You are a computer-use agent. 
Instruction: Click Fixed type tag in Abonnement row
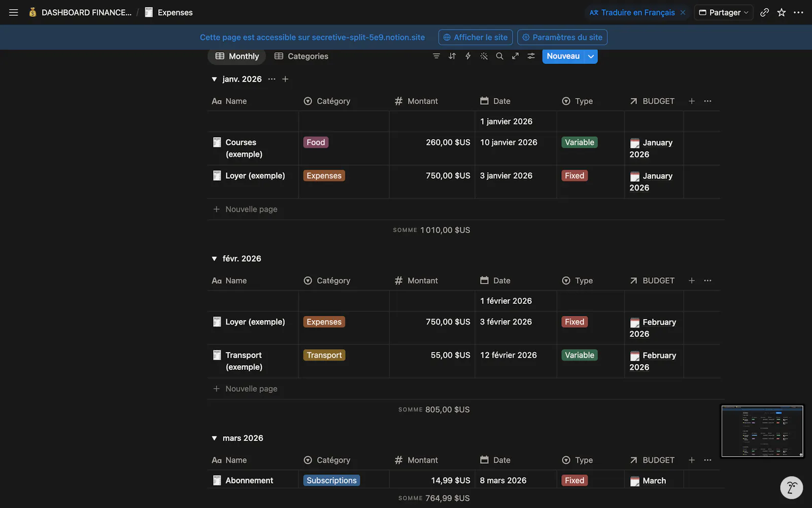coord(574,481)
